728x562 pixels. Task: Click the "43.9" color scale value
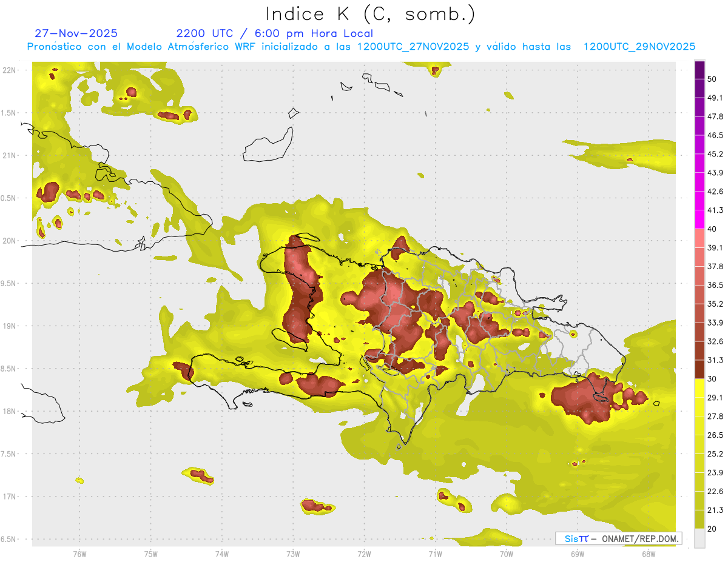[716, 173]
